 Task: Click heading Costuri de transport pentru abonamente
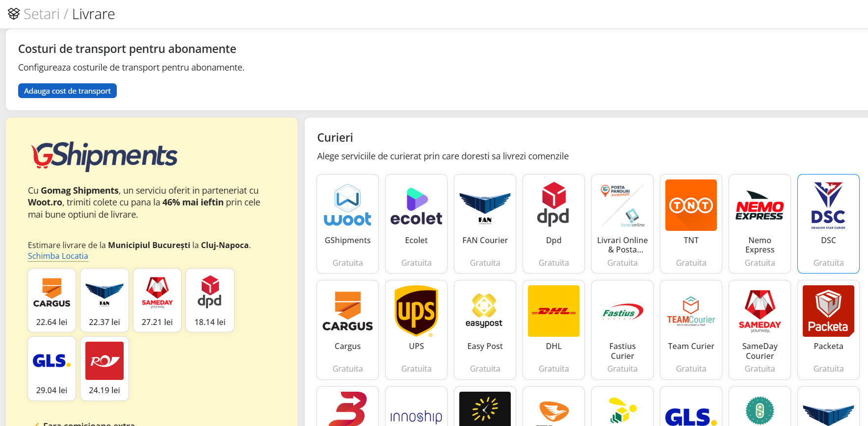[x=127, y=49]
